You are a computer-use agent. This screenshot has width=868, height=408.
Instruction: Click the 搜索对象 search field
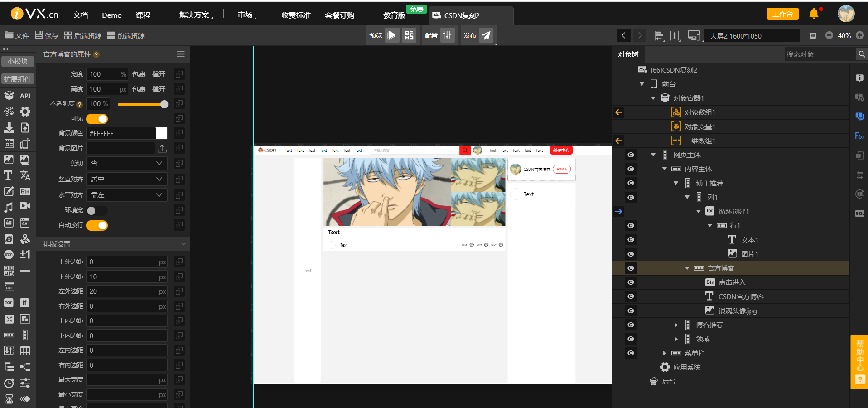point(819,54)
